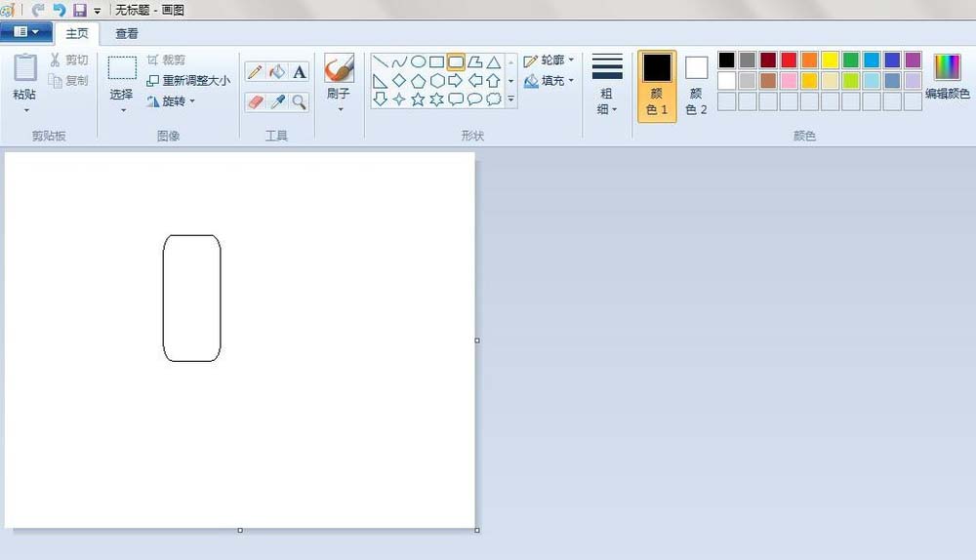
Task: Click the Brushes (刷子) icon
Action: click(x=340, y=68)
